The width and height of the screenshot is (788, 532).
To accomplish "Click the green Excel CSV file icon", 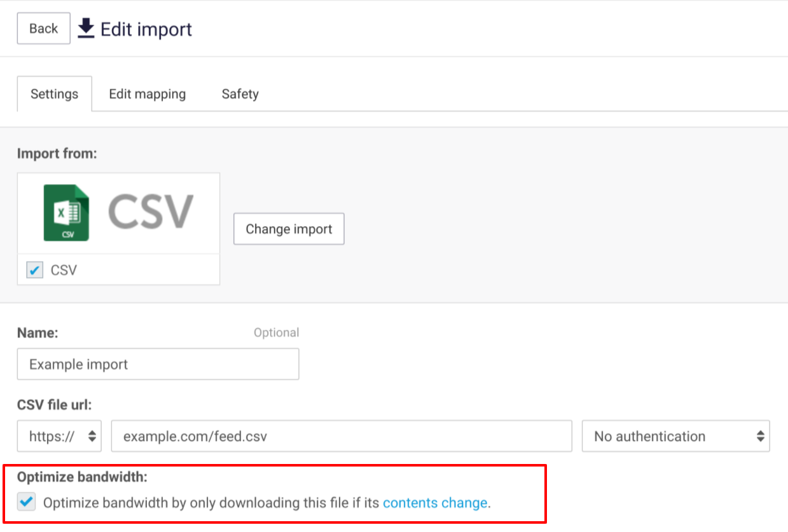I will pos(66,213).
